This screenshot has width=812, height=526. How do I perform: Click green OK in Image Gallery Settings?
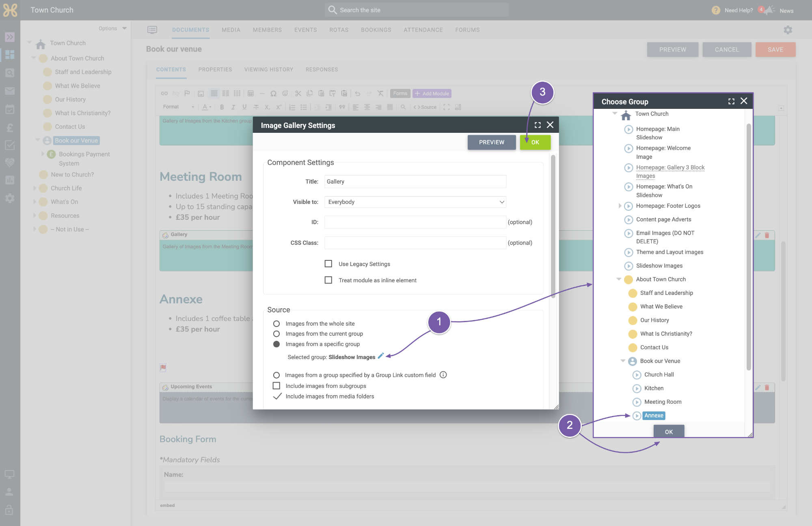(x=535, y=142)
